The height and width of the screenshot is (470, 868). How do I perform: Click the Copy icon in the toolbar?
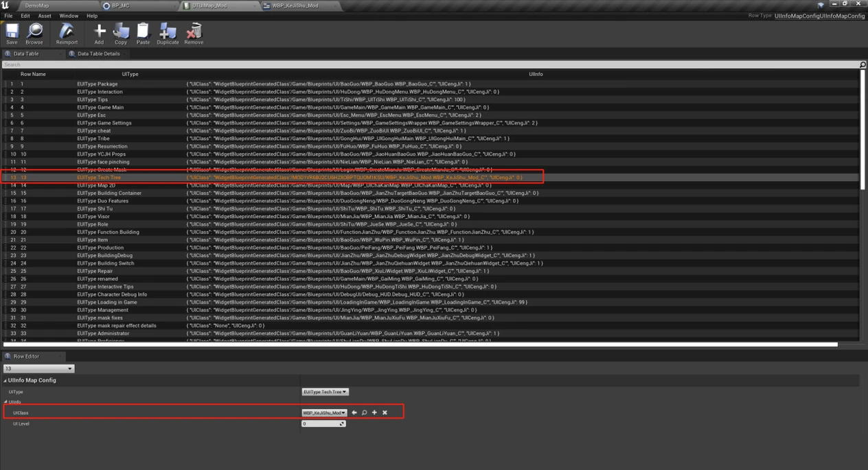pos(121,32)
